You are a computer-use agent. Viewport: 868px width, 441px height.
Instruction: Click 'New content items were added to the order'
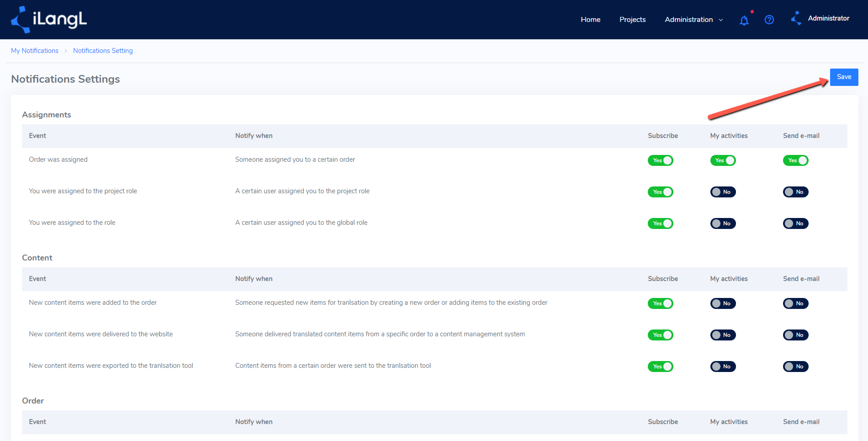pyautogui.click(x=93, y=303)
